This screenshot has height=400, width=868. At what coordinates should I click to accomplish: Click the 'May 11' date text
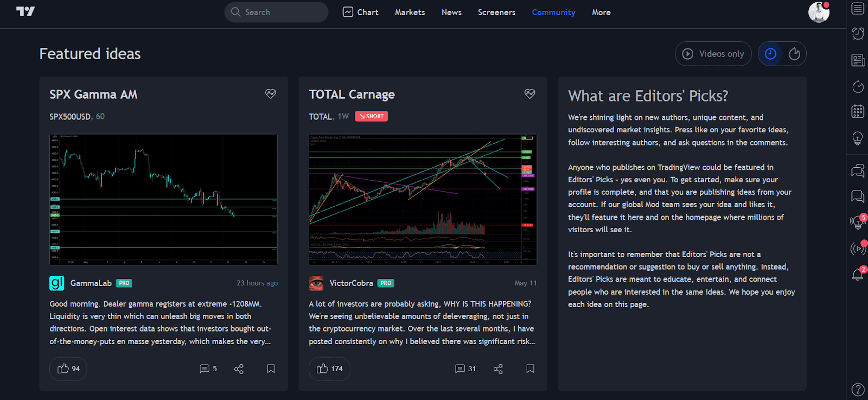tap(526, 283)
